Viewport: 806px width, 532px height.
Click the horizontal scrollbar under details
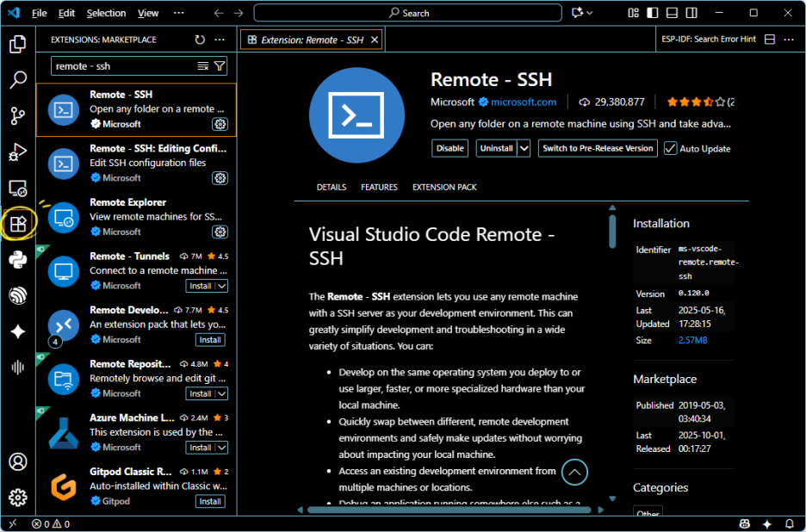coord(449,510)
